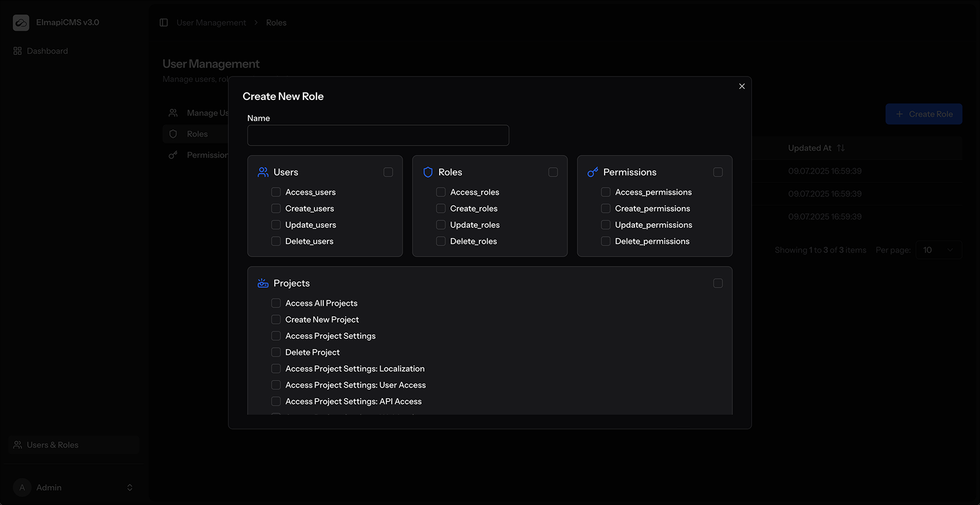Focus the role Name input field
980x505 pixels.
[x=378, y=135]
